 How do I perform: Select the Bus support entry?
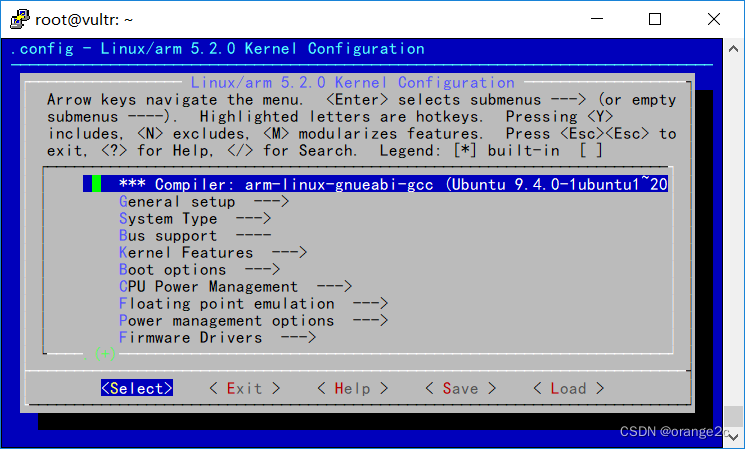click(195, 236)
